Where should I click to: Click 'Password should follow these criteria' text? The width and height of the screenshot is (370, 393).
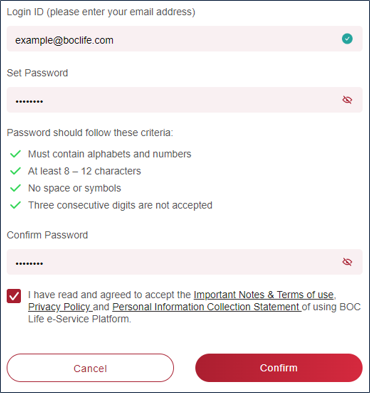(x=90, y=133)
